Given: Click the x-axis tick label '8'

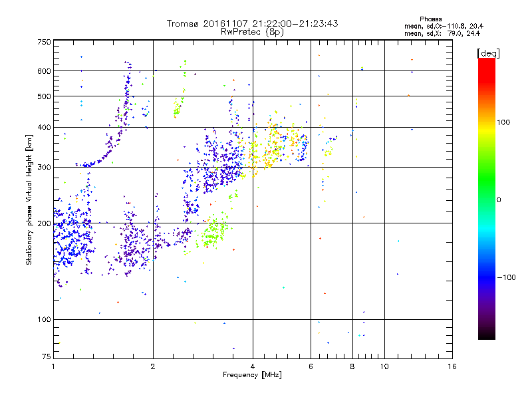Looking at the screenshot, I should [x=352, y=366].
